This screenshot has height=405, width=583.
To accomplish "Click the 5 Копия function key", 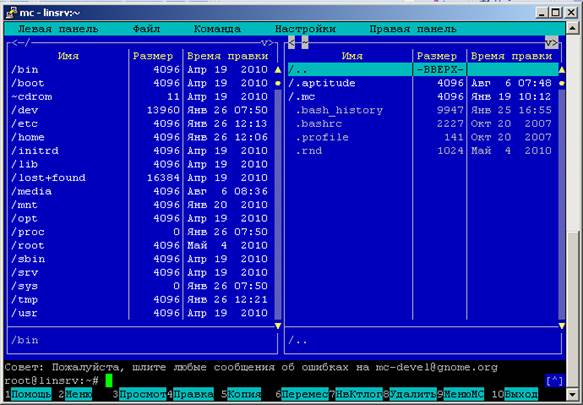I will pos(241,394).
